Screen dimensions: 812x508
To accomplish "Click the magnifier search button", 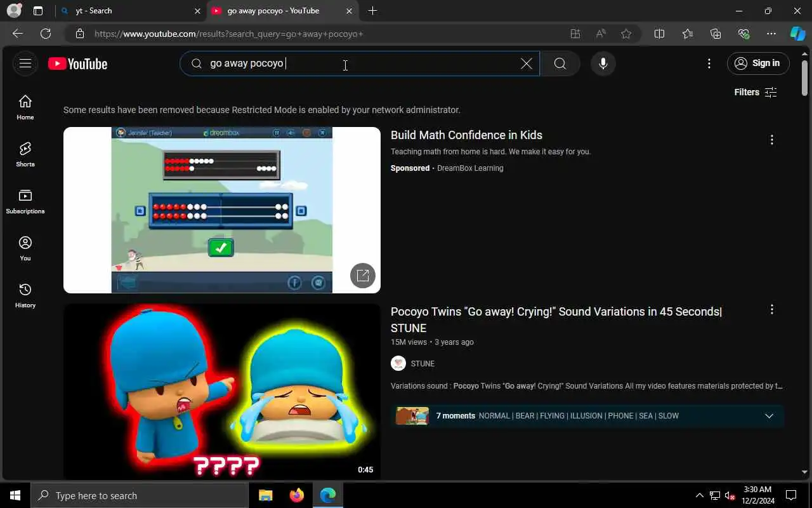I will point(560,63).
